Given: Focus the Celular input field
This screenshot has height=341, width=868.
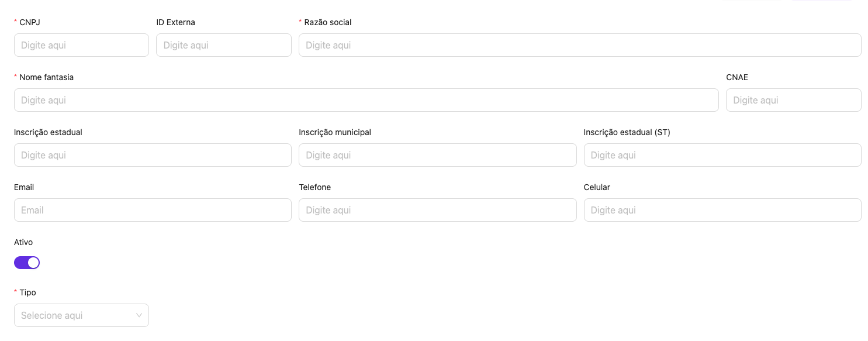Looking at the screenshot, I should point(722,210).
